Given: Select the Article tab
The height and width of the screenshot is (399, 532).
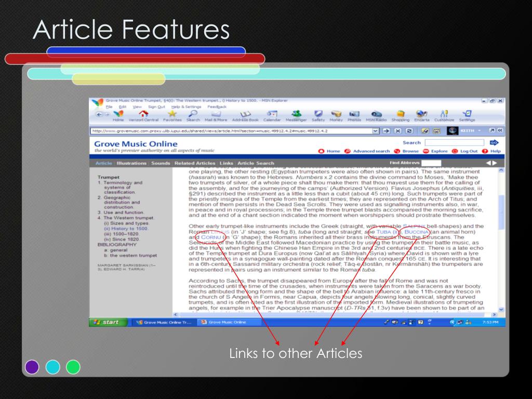Looking at the screenshot, I should tap(103, 163).
